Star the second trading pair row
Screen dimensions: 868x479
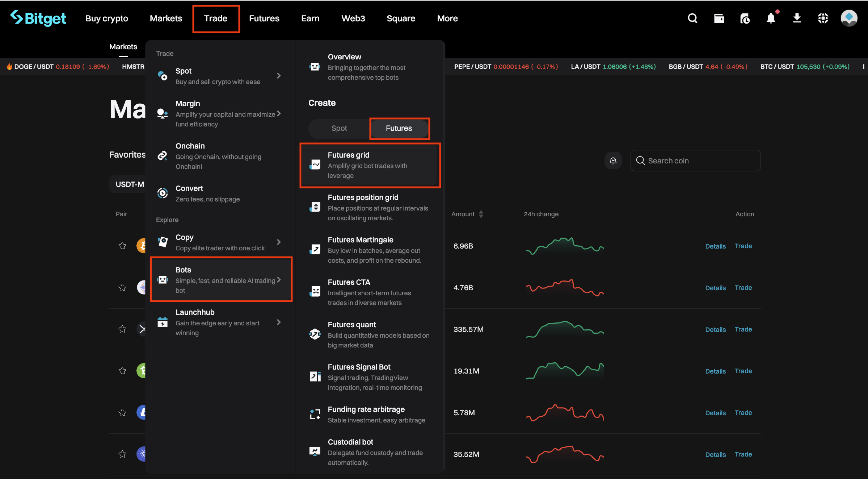coord(122,287)
